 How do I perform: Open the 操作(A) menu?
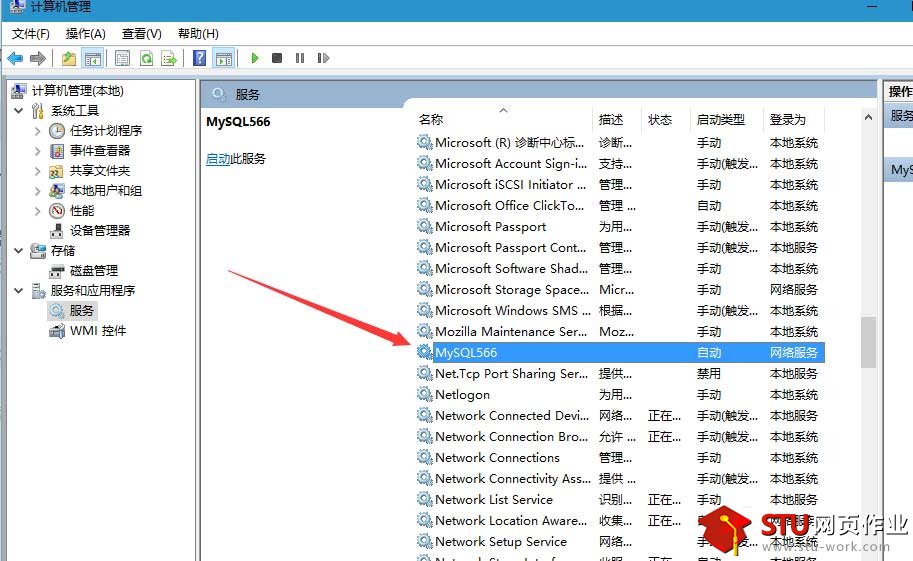click(x=85, y=34)
